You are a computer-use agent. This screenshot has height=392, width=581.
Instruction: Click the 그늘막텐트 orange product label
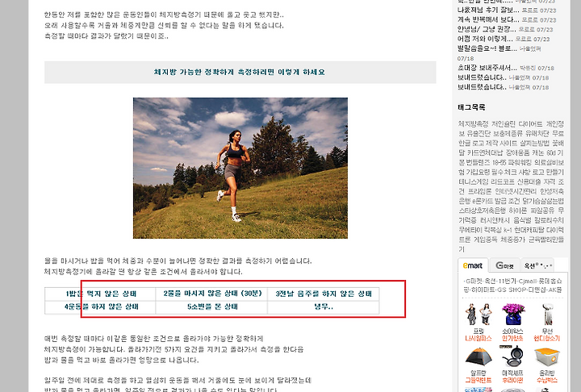[x=479, y=380]
